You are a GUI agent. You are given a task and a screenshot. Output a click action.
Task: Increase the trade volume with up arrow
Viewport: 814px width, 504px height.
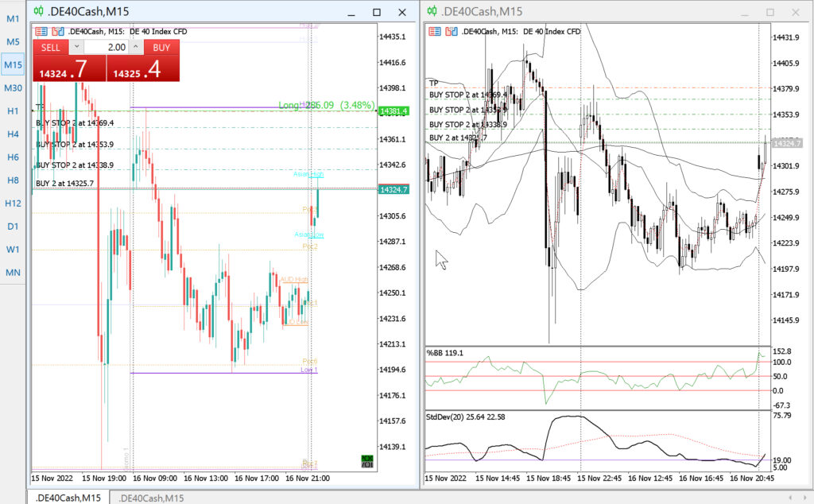coord(135,47)
